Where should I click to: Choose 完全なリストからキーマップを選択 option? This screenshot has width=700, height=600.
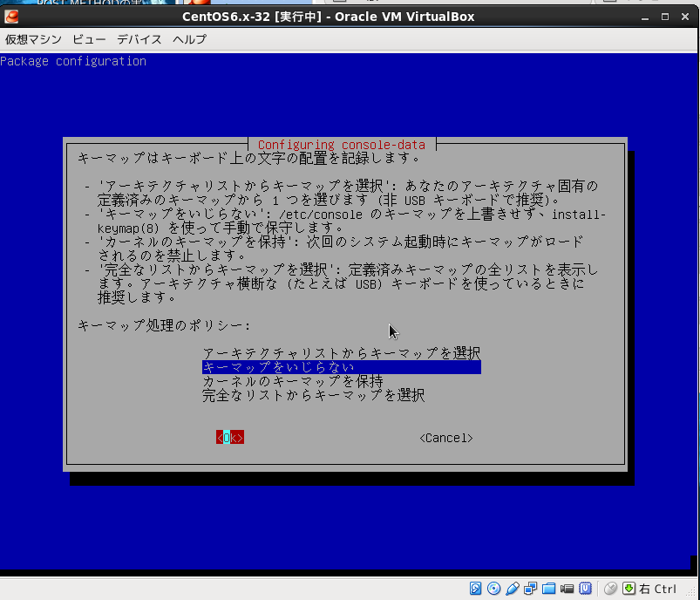coord(314,395)
